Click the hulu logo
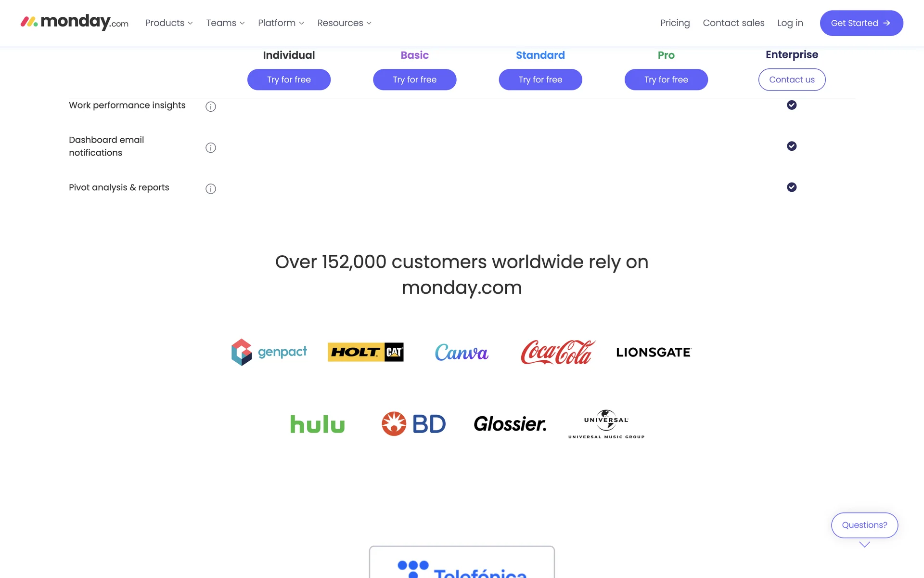The width and height of the screenshot is (924, 578). [x=318, y=424]
